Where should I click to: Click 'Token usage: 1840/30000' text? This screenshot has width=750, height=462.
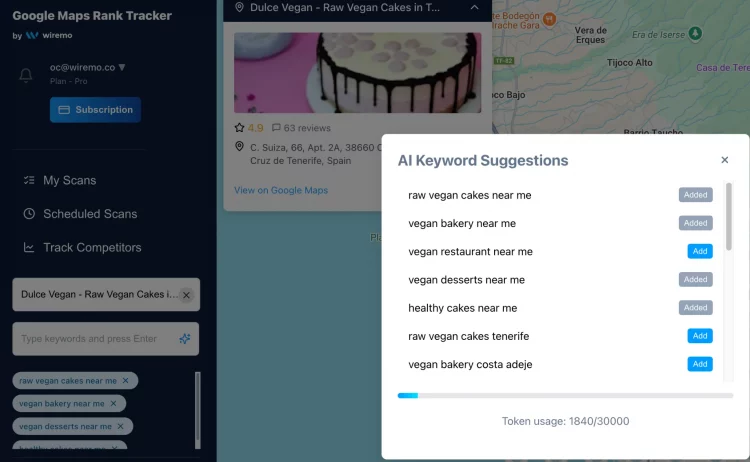(x=565, y=421)
